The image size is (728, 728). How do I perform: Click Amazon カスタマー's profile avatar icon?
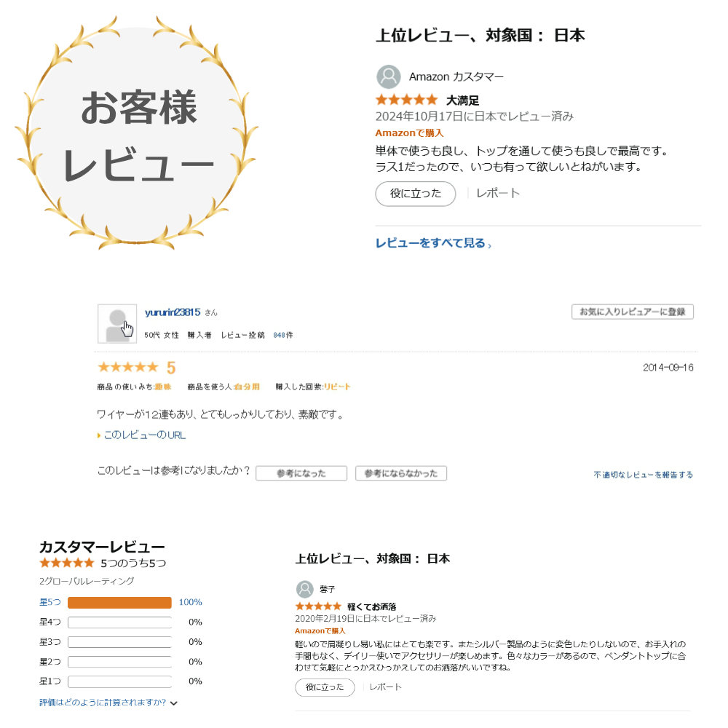[388, 76]
